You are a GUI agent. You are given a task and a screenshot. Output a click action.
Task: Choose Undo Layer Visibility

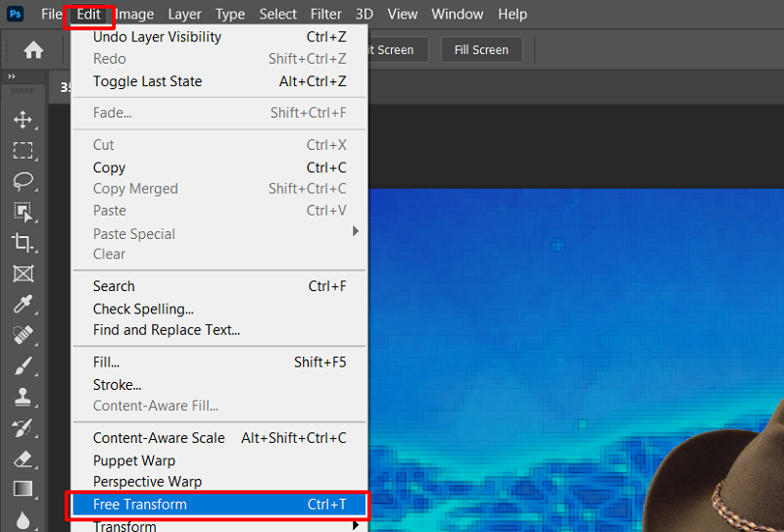coord(220,37)
